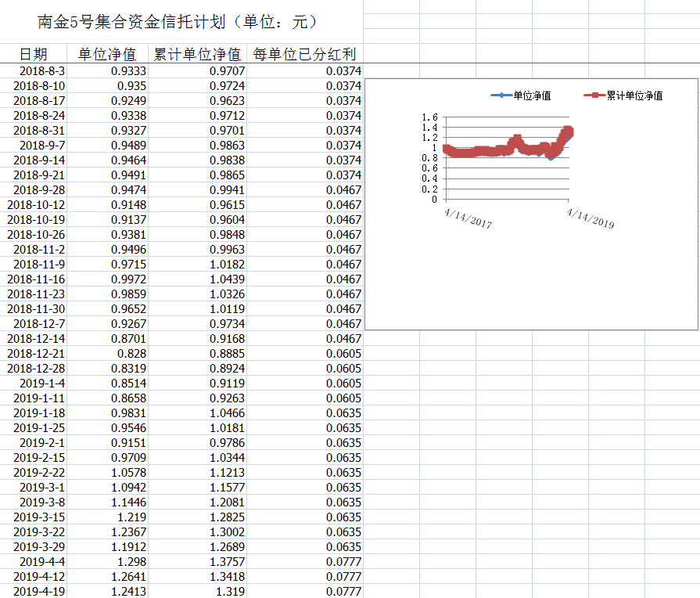Viewport: 700px width, 598px height.
Task: Select the unit value cell 1.1446
Action: [x=107, y=502]
